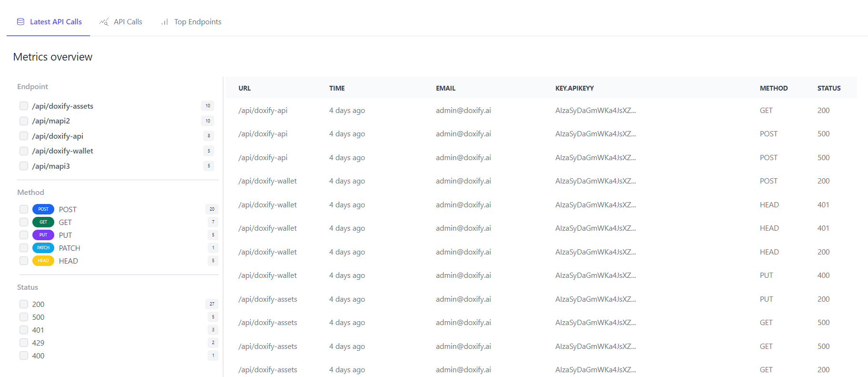Click the TIME column header
868x377 pixels.
(x=337, y=88)
